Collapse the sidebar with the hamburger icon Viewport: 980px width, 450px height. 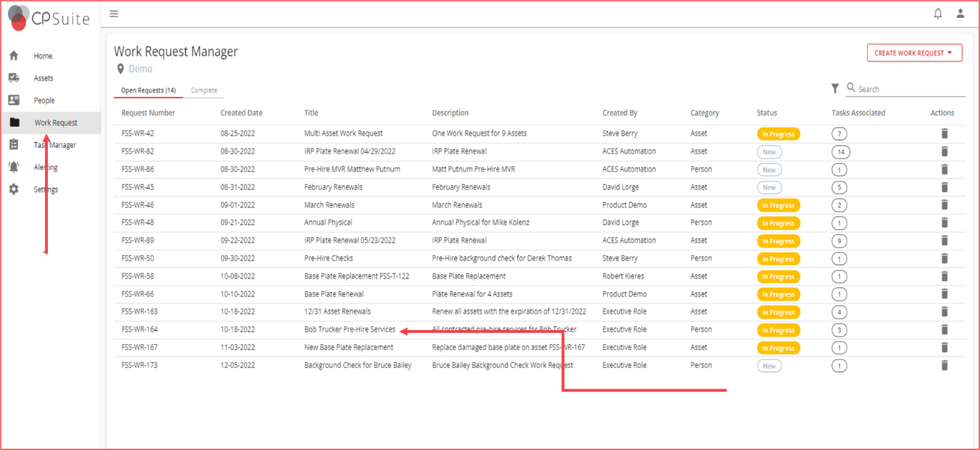pyautogui.click(x=113, y=13)
